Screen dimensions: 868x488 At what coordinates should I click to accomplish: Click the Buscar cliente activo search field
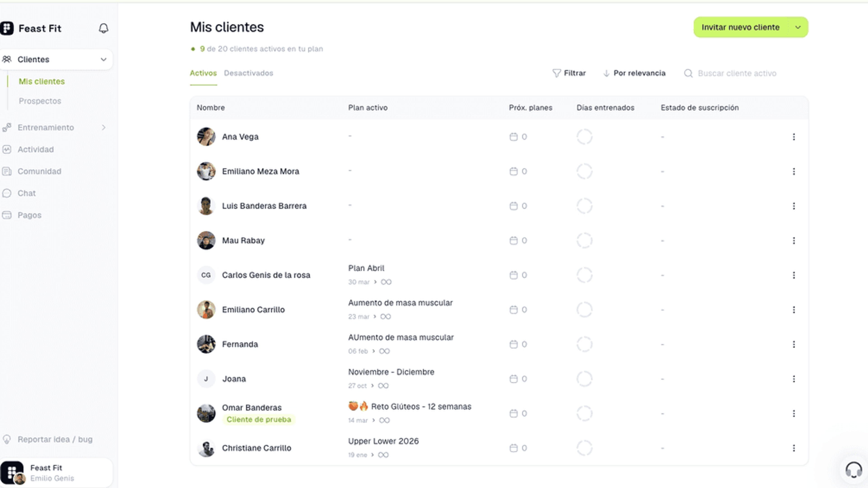coord(737,73)
